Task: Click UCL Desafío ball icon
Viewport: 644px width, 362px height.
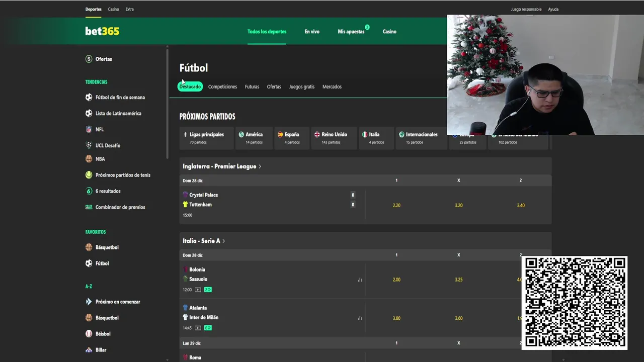Action: coord(89,145)
